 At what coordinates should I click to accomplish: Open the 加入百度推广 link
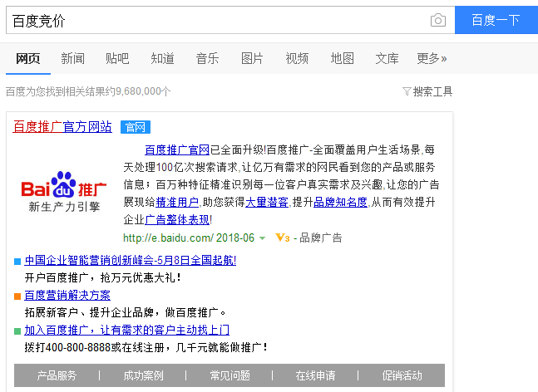pos(127,330)
